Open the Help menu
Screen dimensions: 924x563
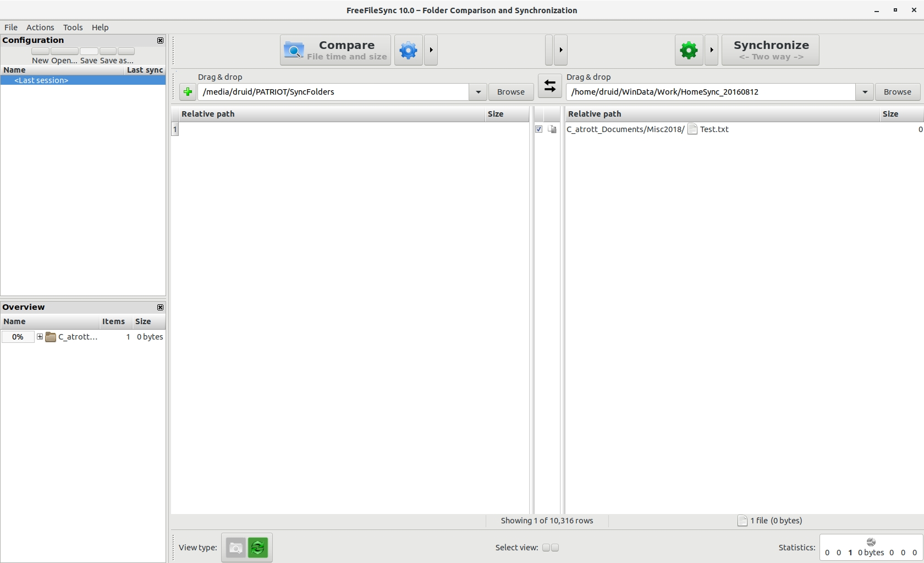pos(100,28)
